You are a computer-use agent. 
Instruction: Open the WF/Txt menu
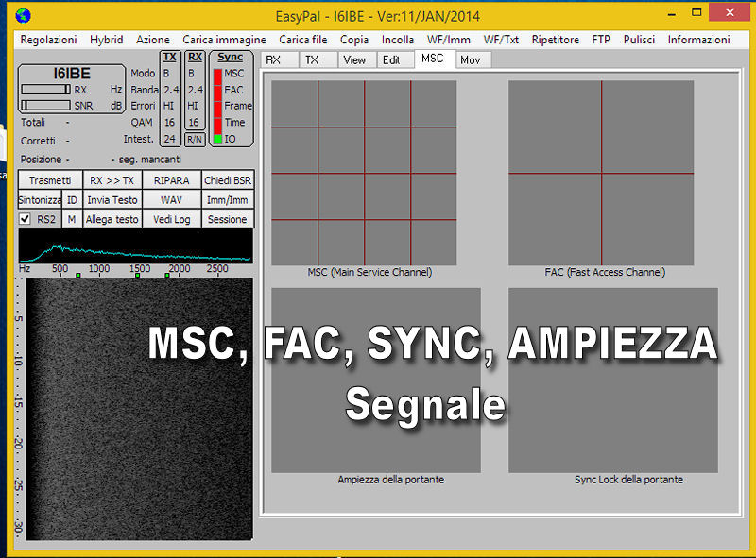502,40
